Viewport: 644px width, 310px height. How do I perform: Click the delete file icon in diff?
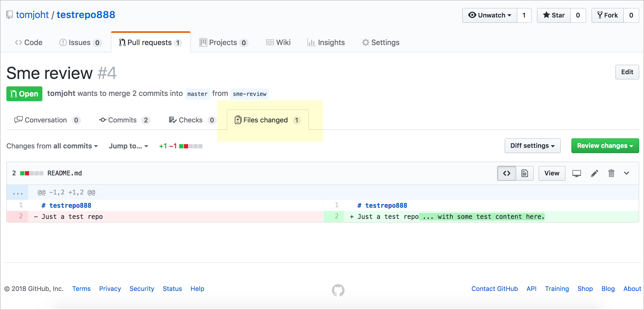coord(612,172)
